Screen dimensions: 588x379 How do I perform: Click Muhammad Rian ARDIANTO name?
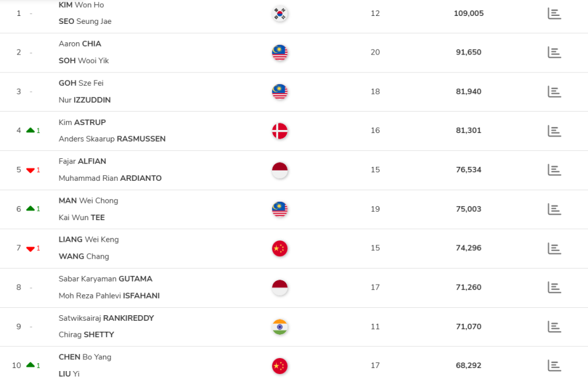110,178
